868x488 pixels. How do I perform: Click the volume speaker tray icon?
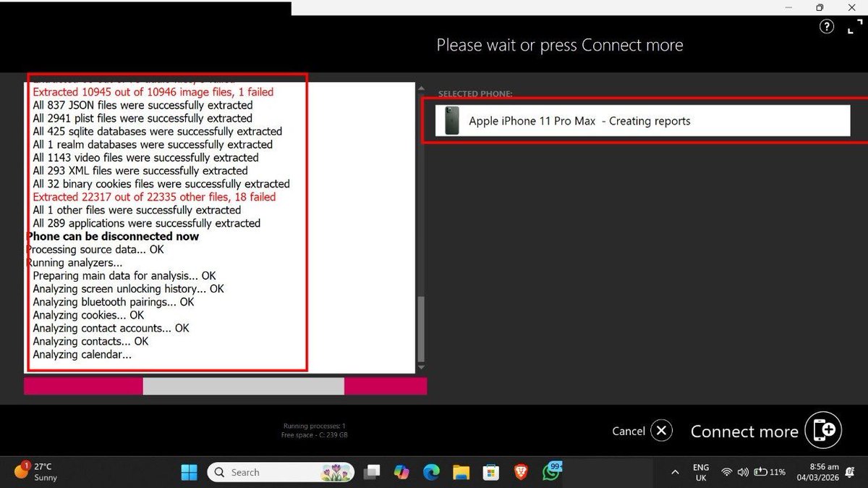point(742,472)
